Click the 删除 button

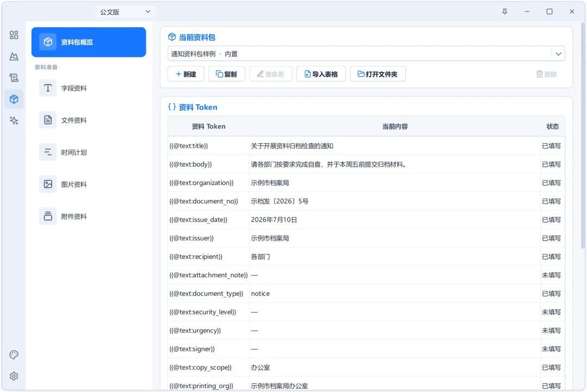[547, 74]
